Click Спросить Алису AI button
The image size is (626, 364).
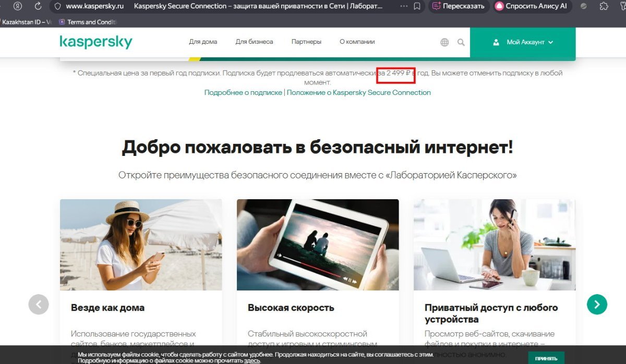[532, 6]
